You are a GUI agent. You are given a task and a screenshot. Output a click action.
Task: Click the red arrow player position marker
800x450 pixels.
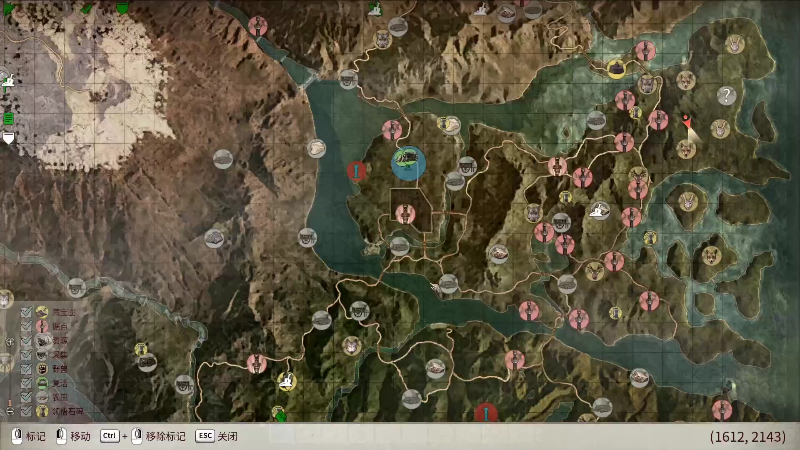pos(687,123)
